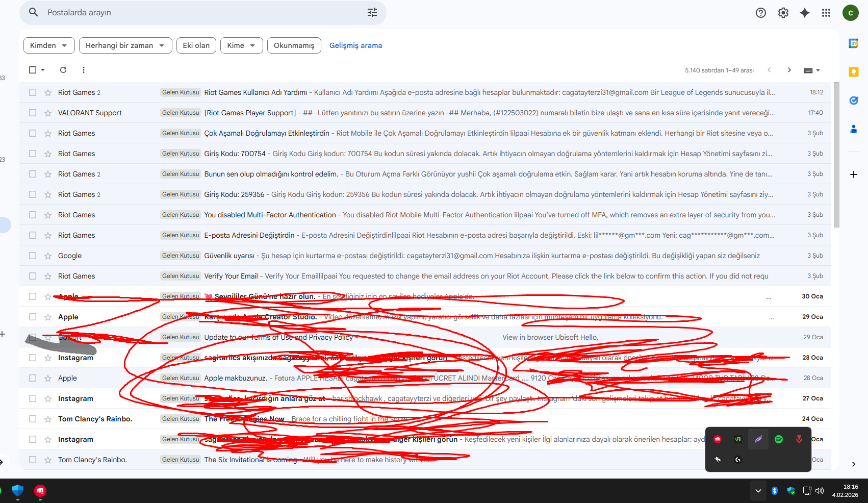This screenshot has height=503, width=868.
Task: Open the Riot Client taskbar app
Action: coord(40,491)
